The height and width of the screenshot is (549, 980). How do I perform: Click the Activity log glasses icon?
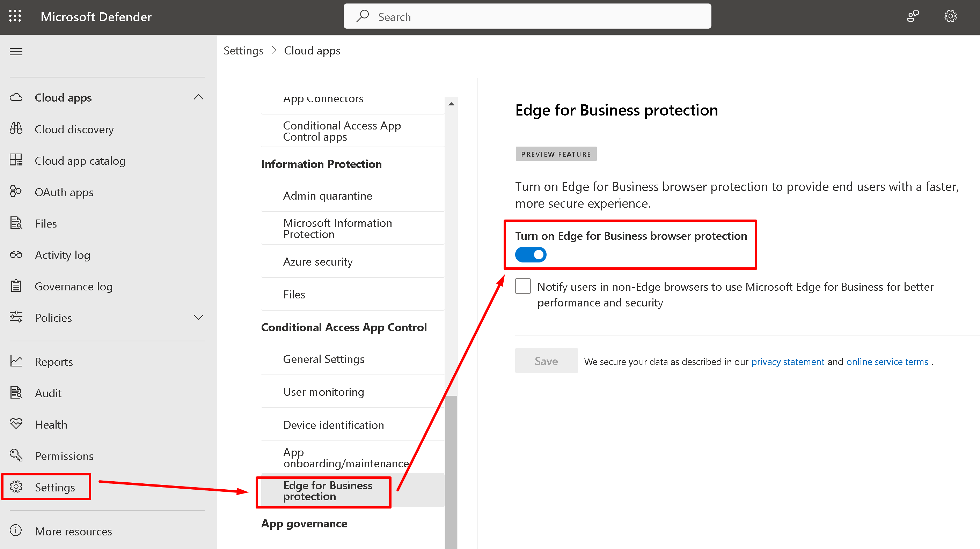16,255
